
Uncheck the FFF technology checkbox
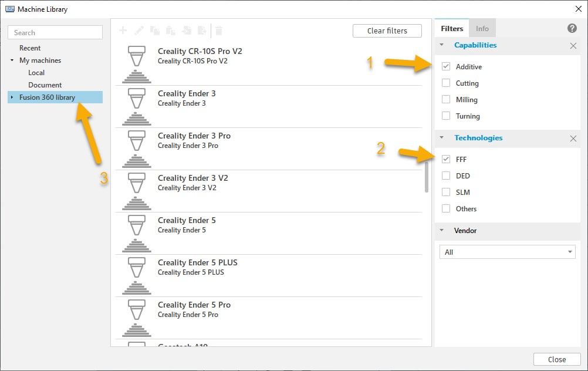click(446, 159)
